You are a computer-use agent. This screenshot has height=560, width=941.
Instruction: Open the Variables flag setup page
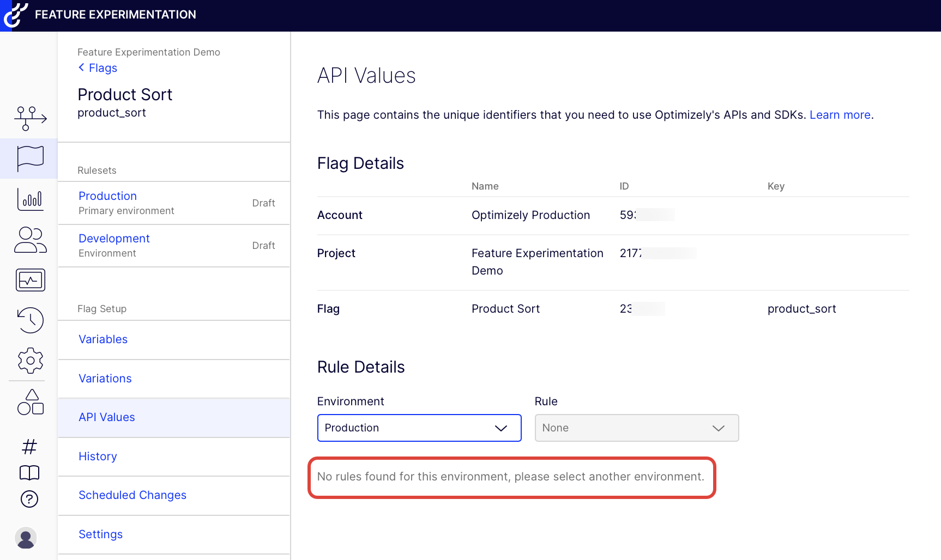coord(103,339)
